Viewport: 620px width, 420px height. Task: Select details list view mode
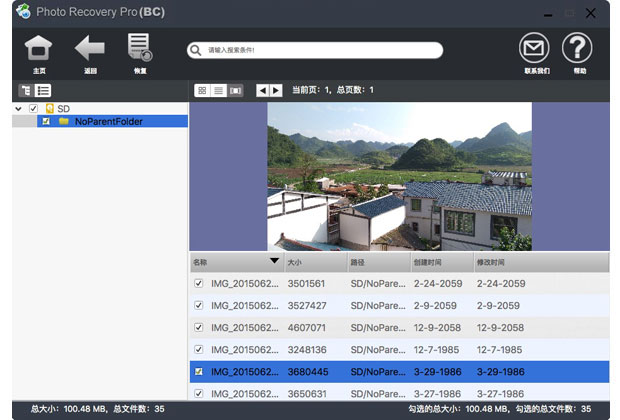point(218,91)
